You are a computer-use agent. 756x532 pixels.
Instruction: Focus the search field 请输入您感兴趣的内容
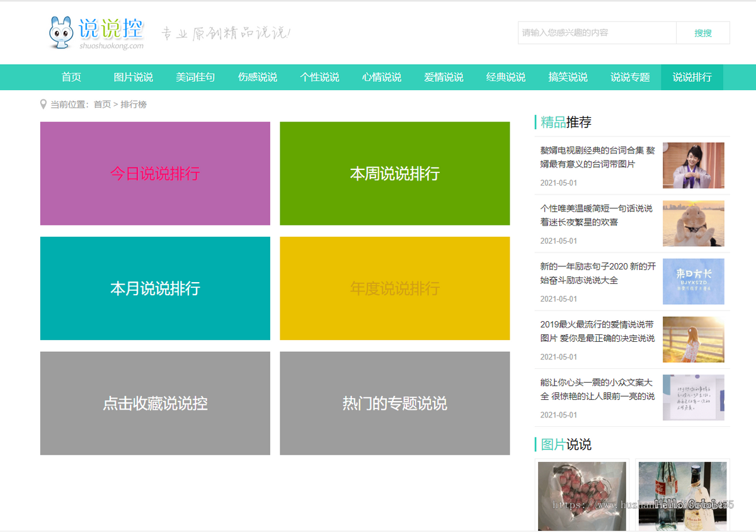tap(597, 33)
